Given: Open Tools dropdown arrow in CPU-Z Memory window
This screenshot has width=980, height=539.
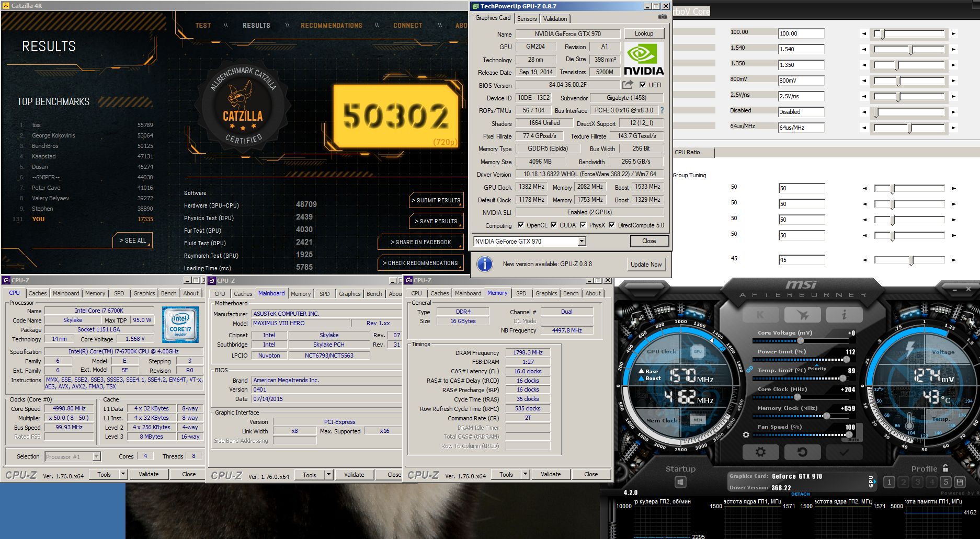Looking at the screenshot, I should (526, 474).
